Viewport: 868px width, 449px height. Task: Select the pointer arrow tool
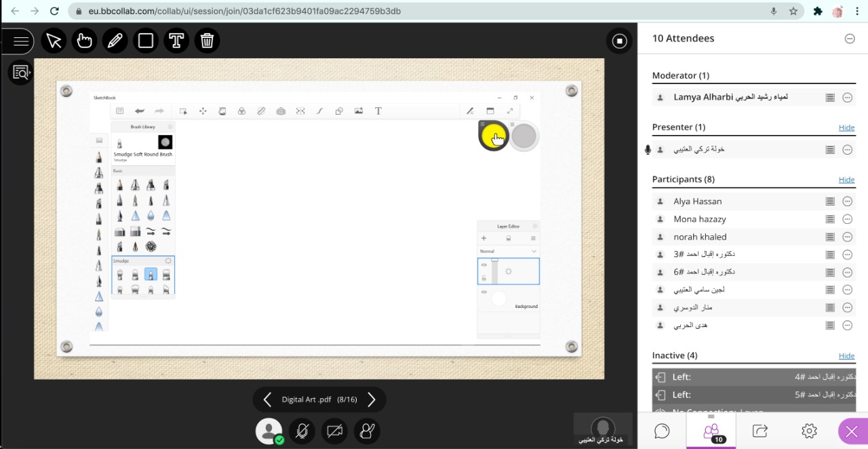(x=54, y=41)
